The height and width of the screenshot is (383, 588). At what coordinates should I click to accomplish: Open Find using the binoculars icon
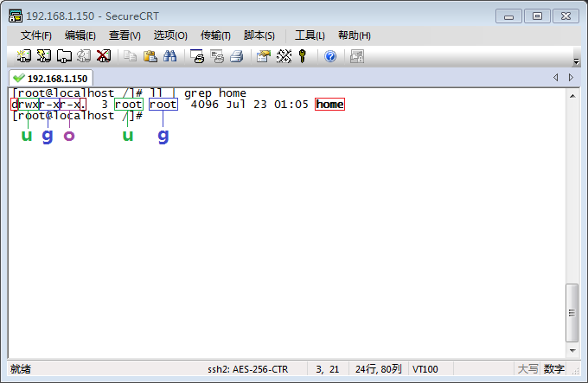(x=170, y=56)
